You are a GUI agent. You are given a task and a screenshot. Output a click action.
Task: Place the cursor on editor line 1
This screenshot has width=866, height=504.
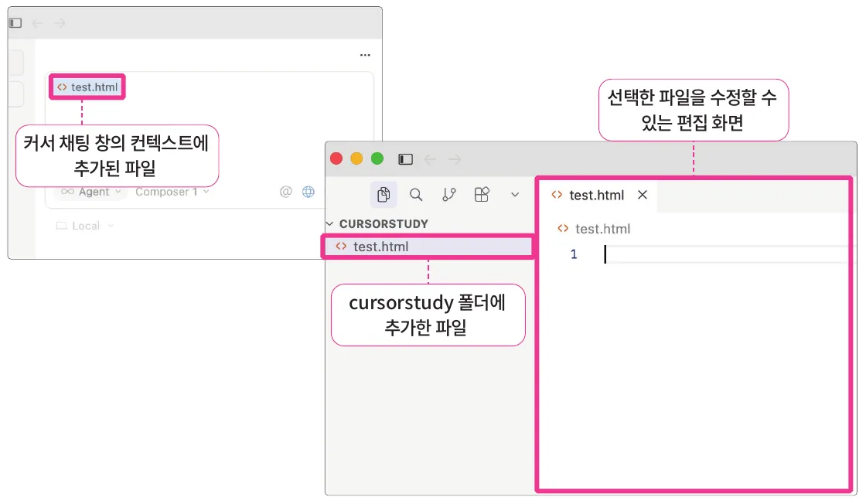tap(726, 254)
